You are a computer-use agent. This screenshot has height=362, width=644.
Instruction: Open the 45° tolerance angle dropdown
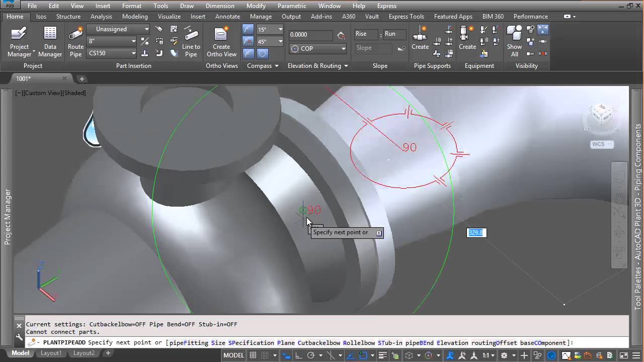click(270, 41)
